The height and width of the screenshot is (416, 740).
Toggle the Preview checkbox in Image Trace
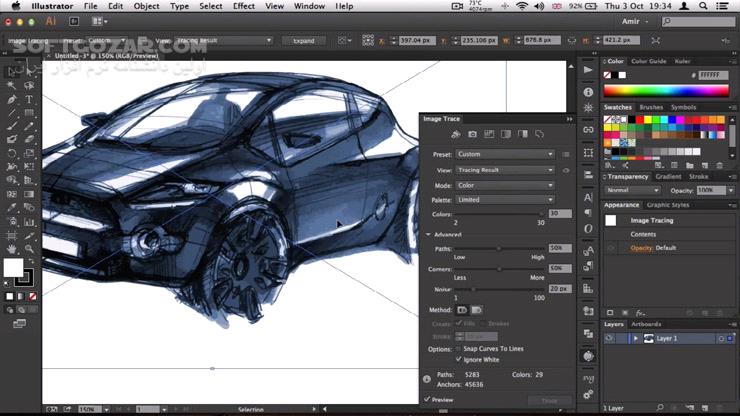coord(428,399)
